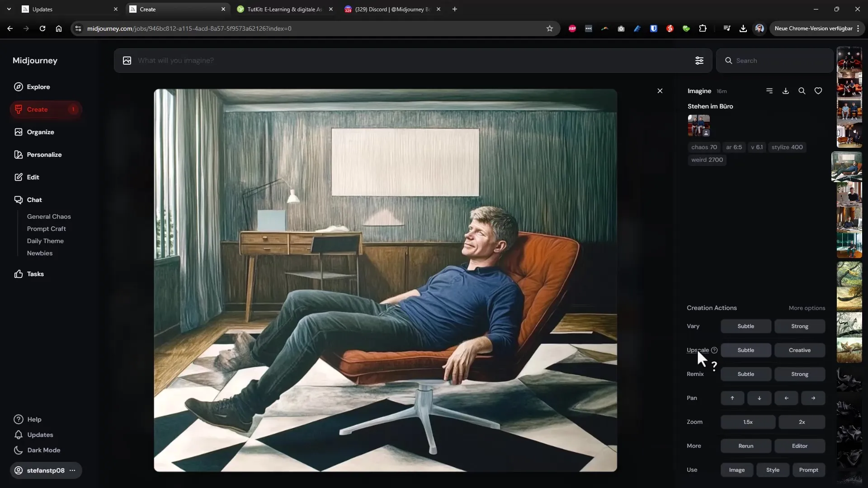This screenshot has width=868, height=488.
Task: Open prompt settings sliders icon
Action: click(x=699, y=61)
